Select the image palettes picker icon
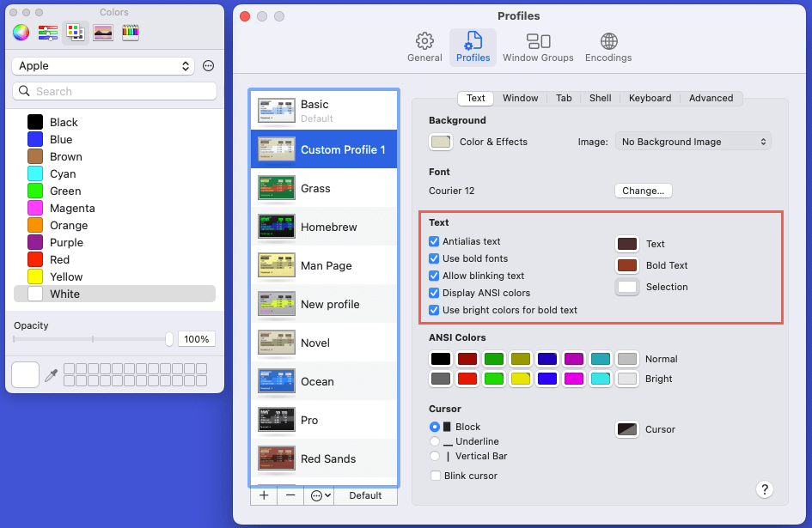The image size is (812, 528). pyautogui.click(x=103, y=33)
